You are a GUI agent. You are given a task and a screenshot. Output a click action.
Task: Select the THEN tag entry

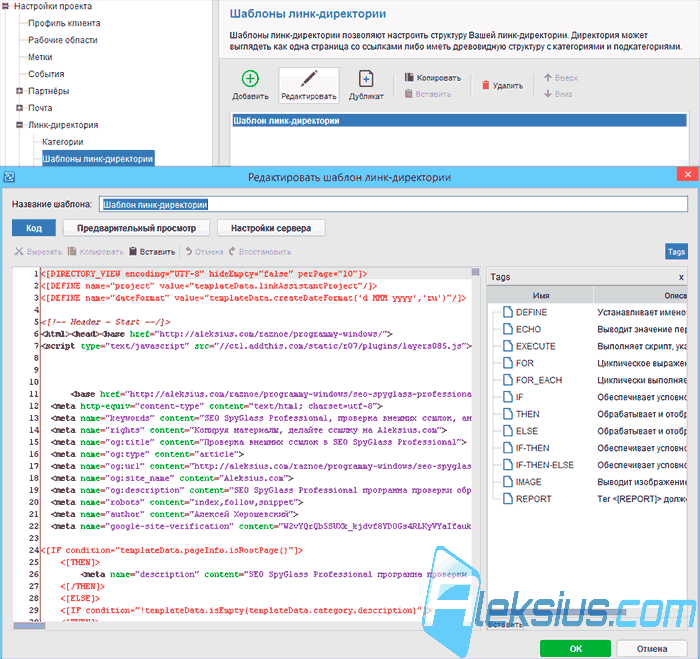[527, 414]
